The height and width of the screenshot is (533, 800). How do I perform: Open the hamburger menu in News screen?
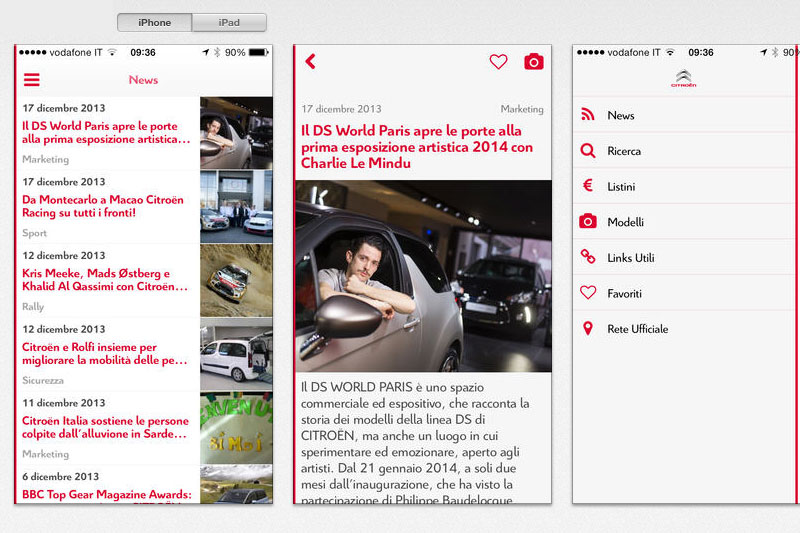32,80
